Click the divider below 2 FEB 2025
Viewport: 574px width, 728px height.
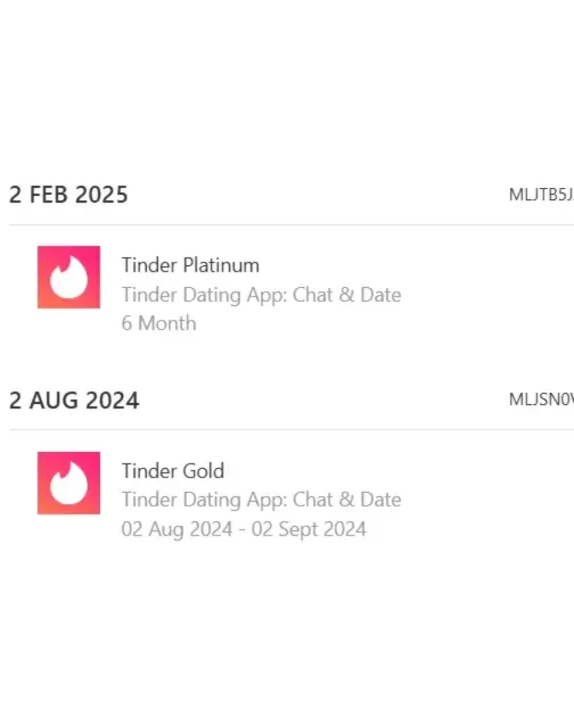290,224
